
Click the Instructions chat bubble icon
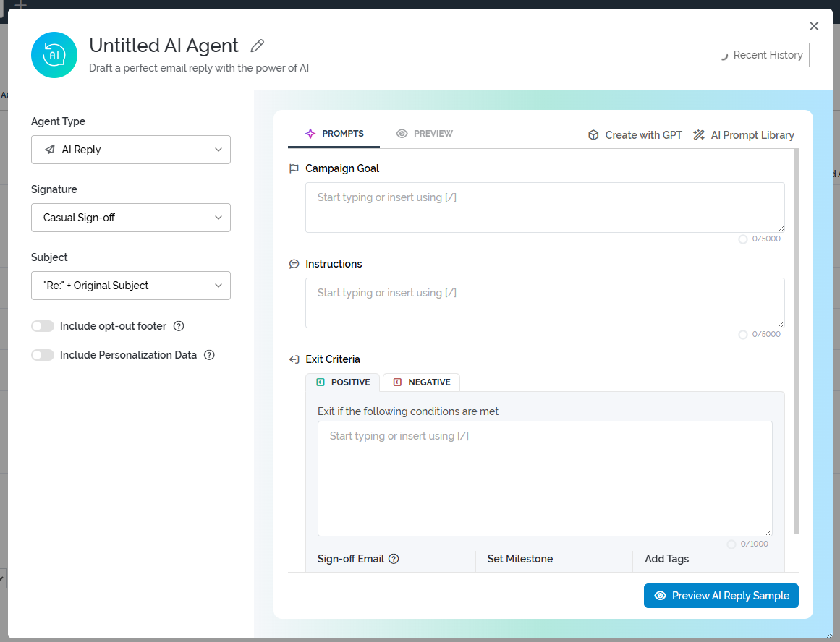click(294, 264)
